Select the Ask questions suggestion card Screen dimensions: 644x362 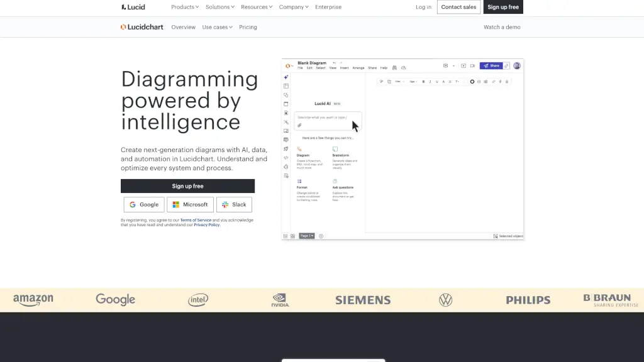tap(344, 190)
